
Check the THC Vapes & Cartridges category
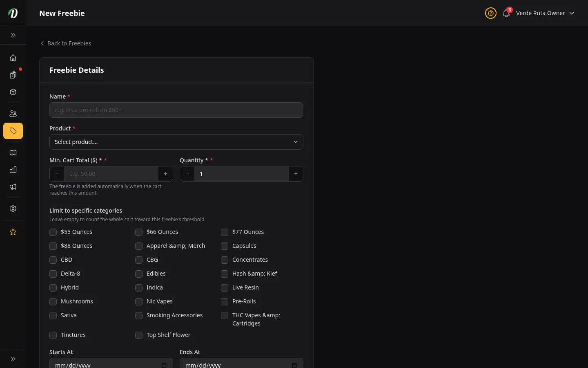pos(225,316)
